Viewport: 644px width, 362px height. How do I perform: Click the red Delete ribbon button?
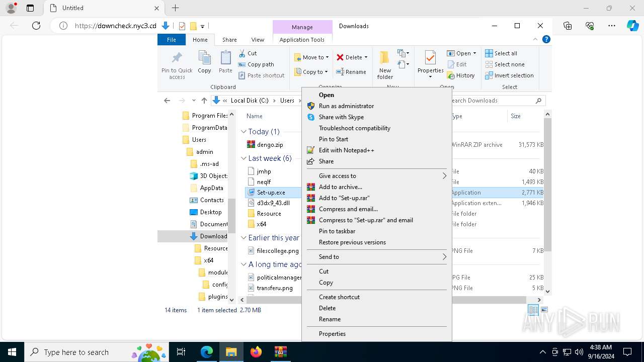tap(352, 57)
